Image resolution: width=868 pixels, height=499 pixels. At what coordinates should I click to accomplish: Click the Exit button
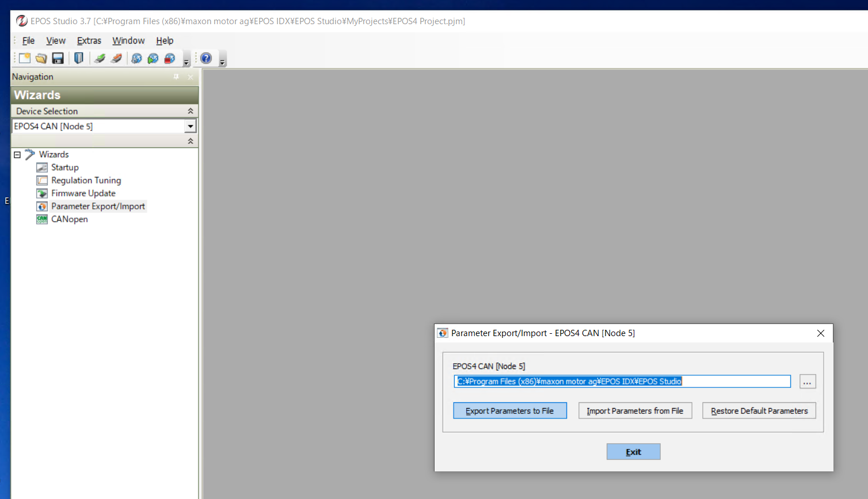(x=633, y=452)
